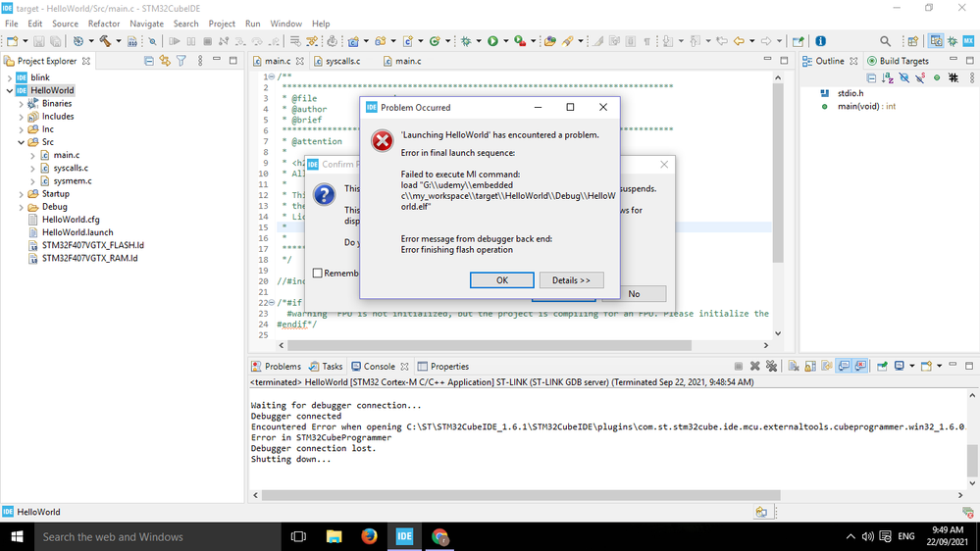Screen dimensions: 980x551
Task: Switch to the Debug perspective bug icon
Action: 953,41
